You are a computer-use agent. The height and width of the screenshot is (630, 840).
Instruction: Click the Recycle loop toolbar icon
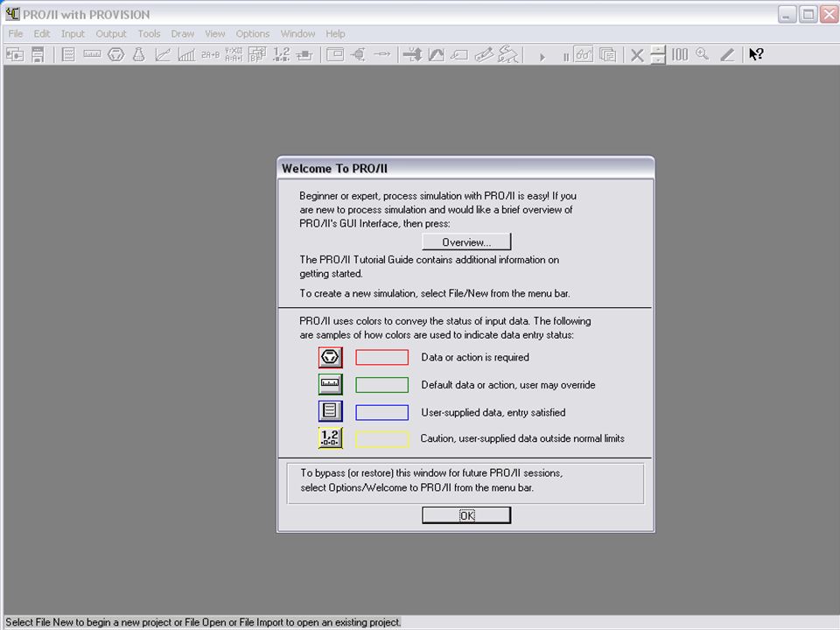tap(304, 54)
